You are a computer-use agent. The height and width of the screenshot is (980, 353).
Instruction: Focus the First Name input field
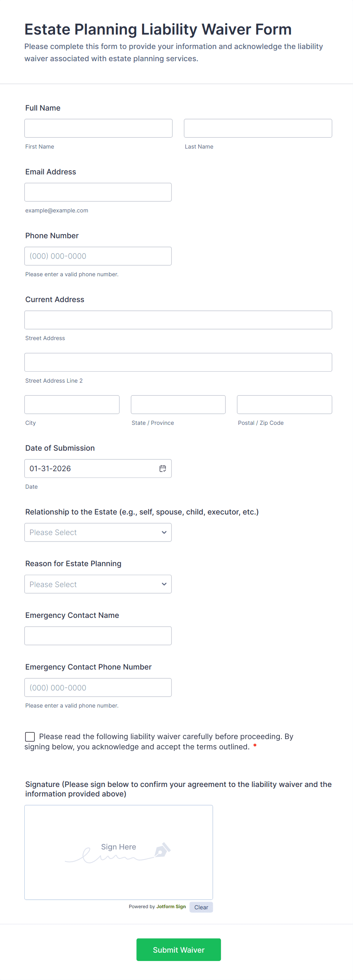coord(98,128)
